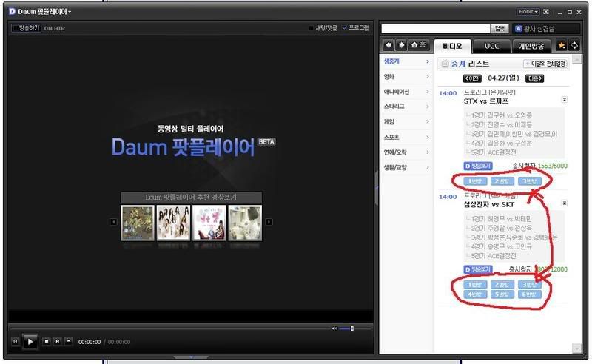Click the favorites star icon
The image size is (592, 364).
pyautogui.click(x=562, y=45)
